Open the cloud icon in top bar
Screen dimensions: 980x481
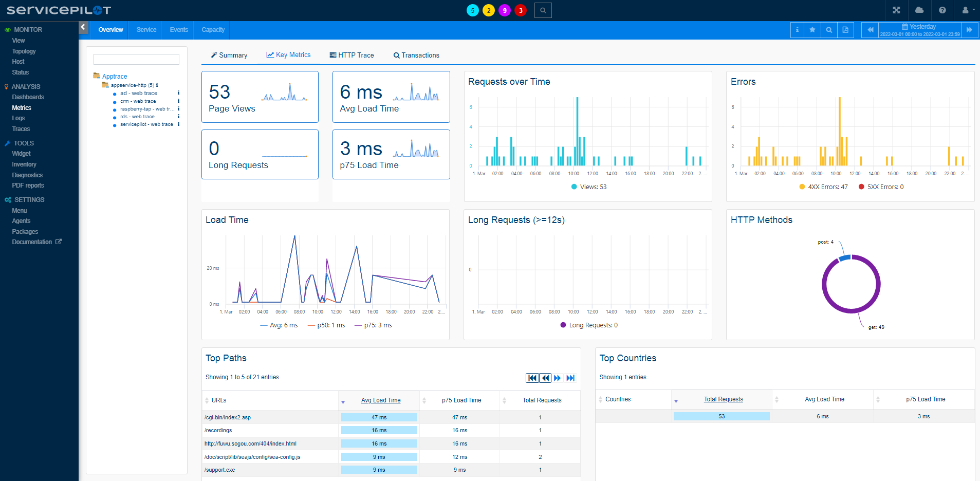point(919,10)
